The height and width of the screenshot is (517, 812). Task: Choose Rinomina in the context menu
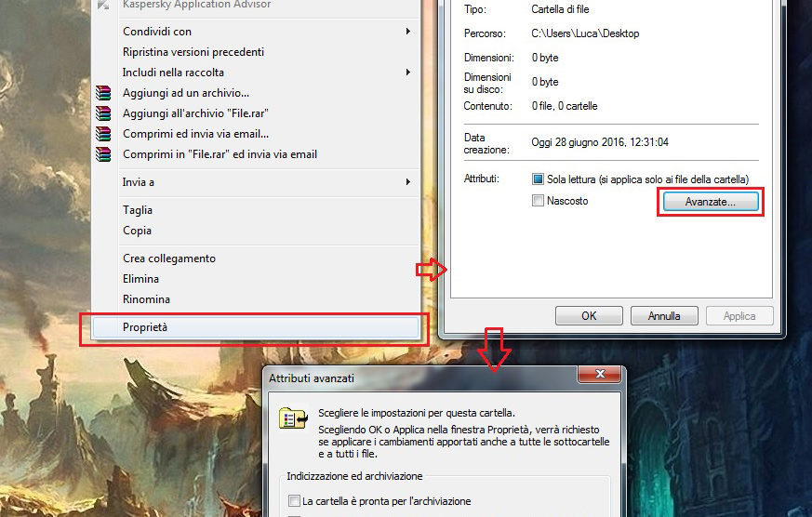coord(255,299)
